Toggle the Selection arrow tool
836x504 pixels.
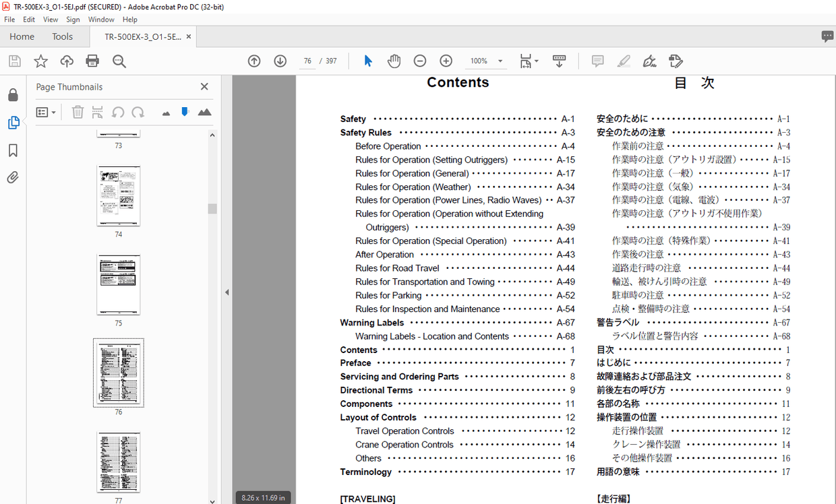pyautogui.click(x=367, y=61)
